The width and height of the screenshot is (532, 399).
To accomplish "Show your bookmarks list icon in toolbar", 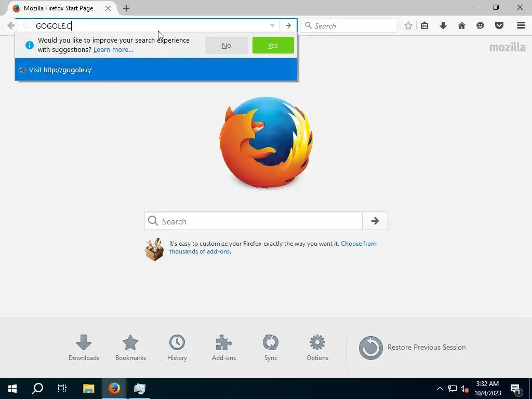I will (424, 26).
